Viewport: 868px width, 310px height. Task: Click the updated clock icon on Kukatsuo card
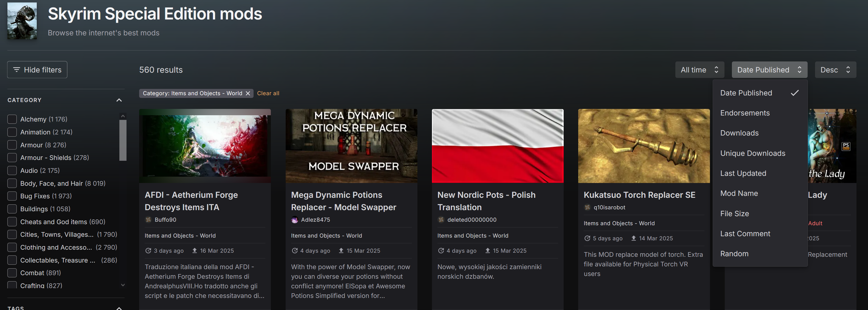tap(587, 238)
